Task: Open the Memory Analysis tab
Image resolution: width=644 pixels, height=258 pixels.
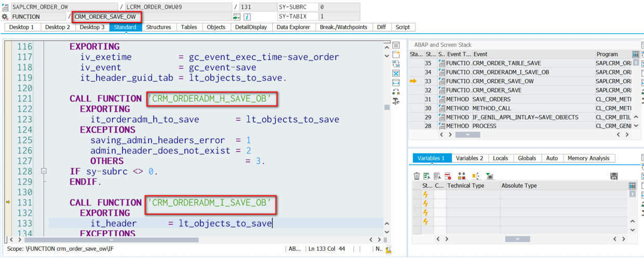Action: point(589,158)
